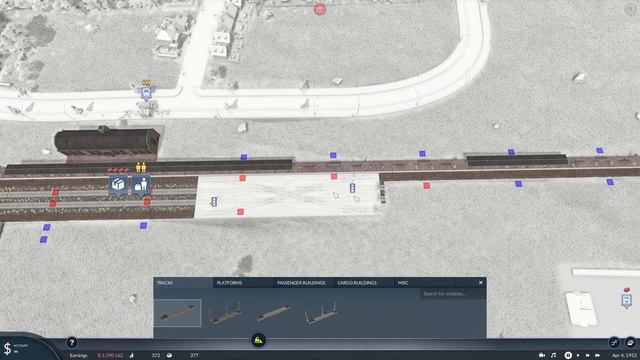Click the Earnings label in status bar
640x360 pixels.
[78, 355]
